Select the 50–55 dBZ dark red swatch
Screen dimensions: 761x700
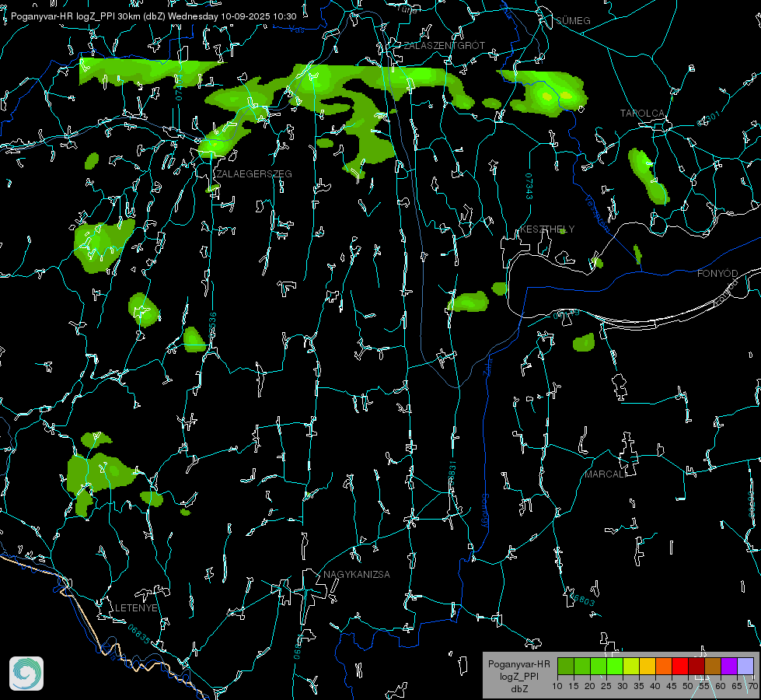[x=696, y=666]
